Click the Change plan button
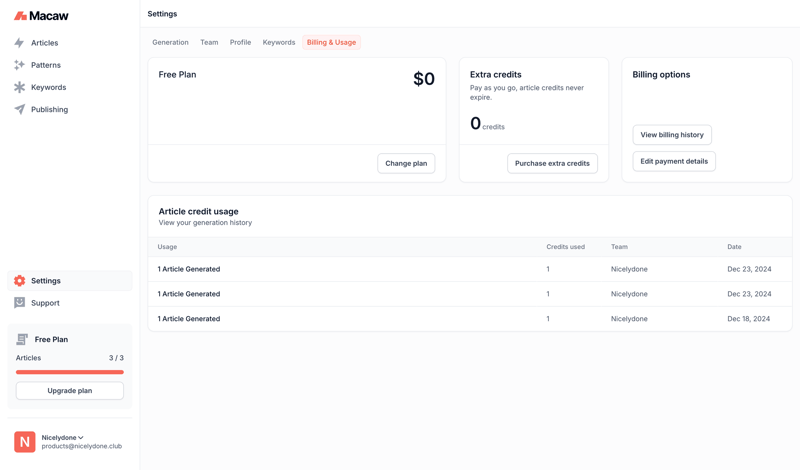 [406, 163]
